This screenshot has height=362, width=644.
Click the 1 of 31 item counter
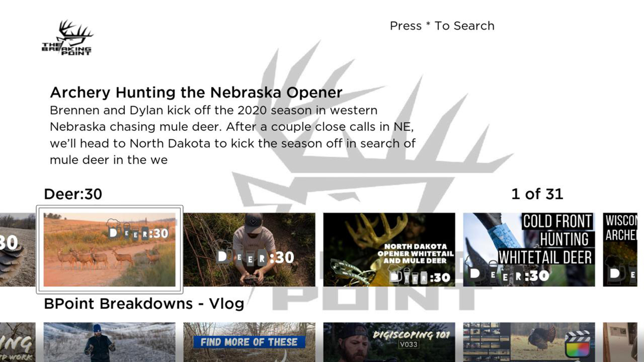click(x=537, y=194)
